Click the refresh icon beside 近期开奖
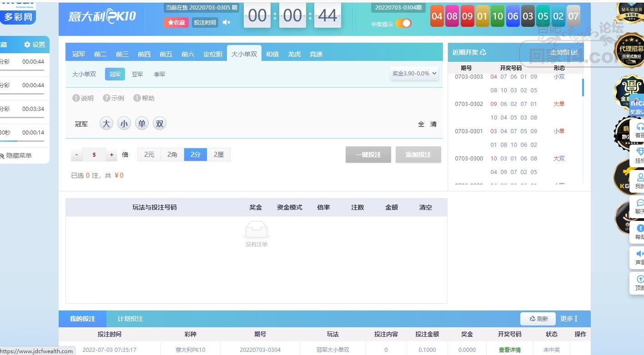 coord(483,52)
